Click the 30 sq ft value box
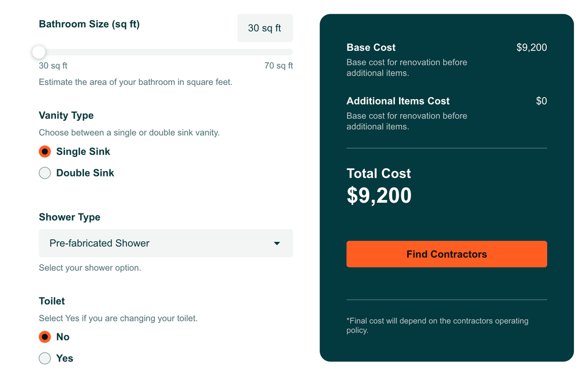This screenshot has height=384, width=588. coord(265,28)
